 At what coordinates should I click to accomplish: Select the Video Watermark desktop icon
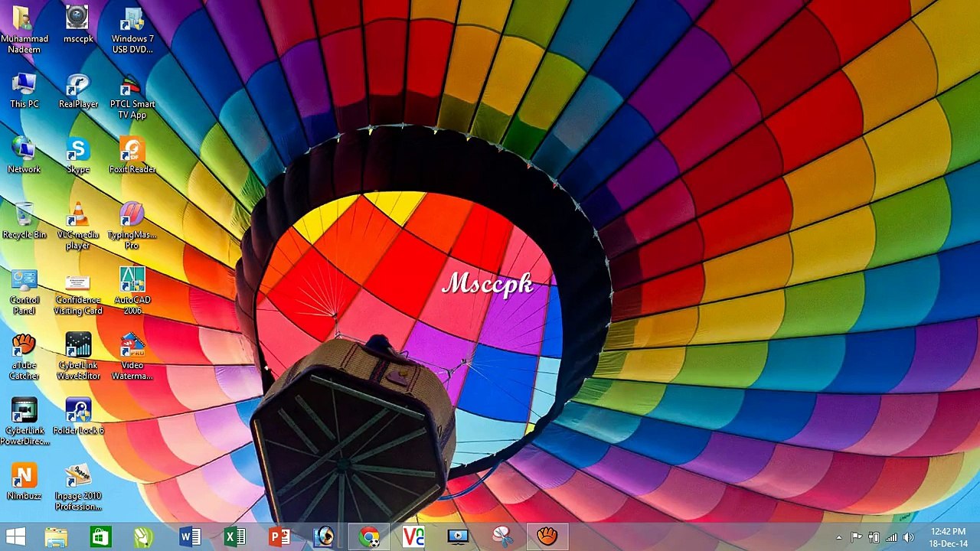point(132,357)
